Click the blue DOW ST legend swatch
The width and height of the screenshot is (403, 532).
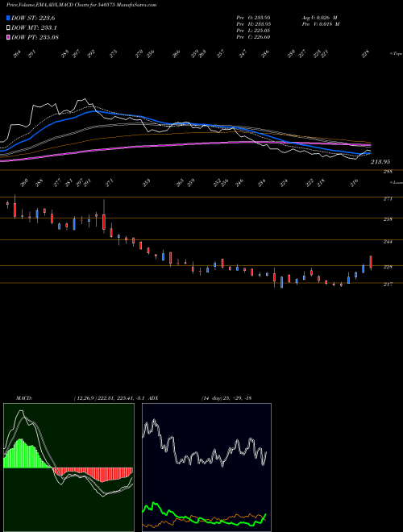click(x=8, y=18)
